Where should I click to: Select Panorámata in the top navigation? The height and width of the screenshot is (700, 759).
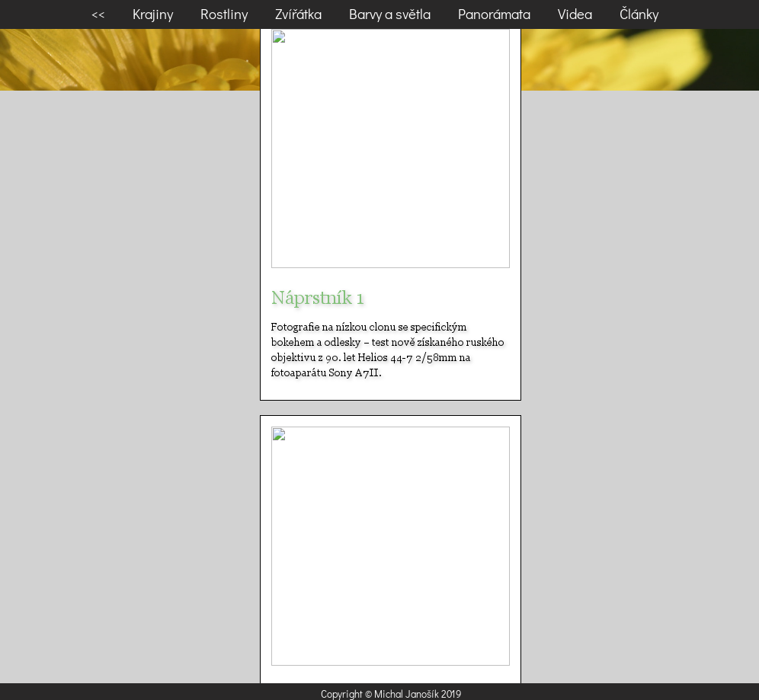(x=494, y=14)
